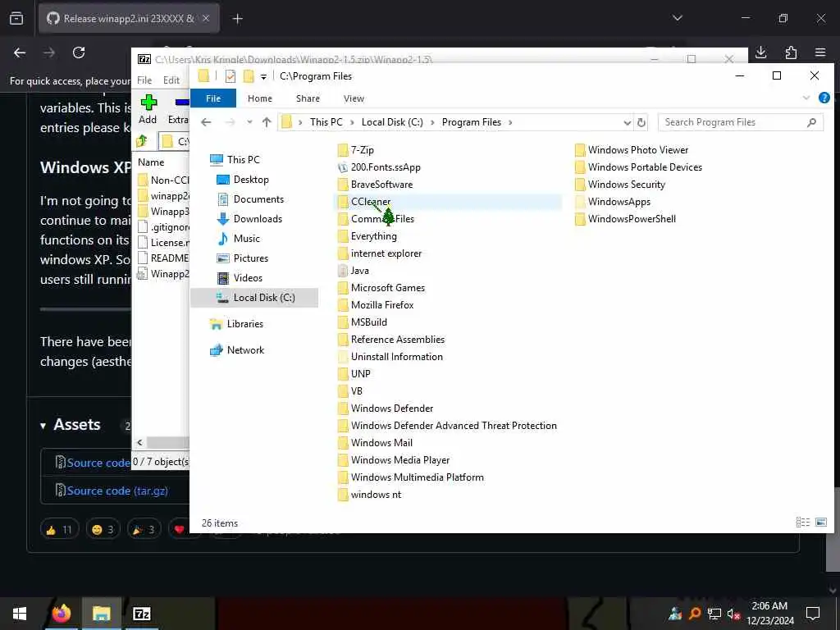Select the Windows Photo Viewer folder

(632, 150)
